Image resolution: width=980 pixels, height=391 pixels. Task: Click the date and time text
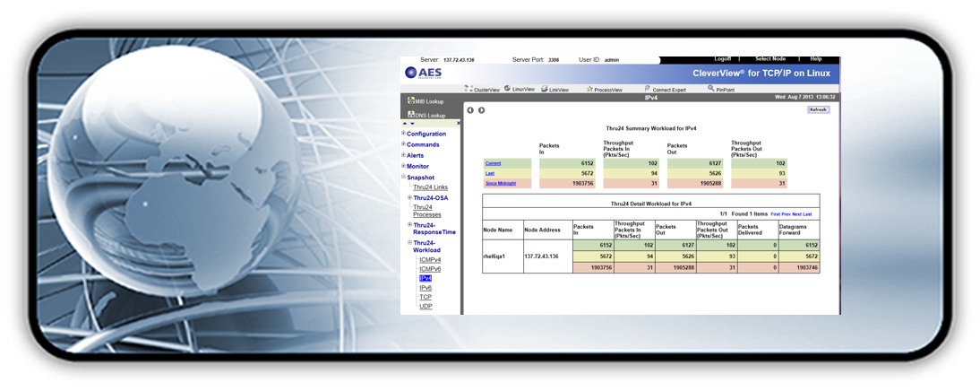click(x=805, y=97)
